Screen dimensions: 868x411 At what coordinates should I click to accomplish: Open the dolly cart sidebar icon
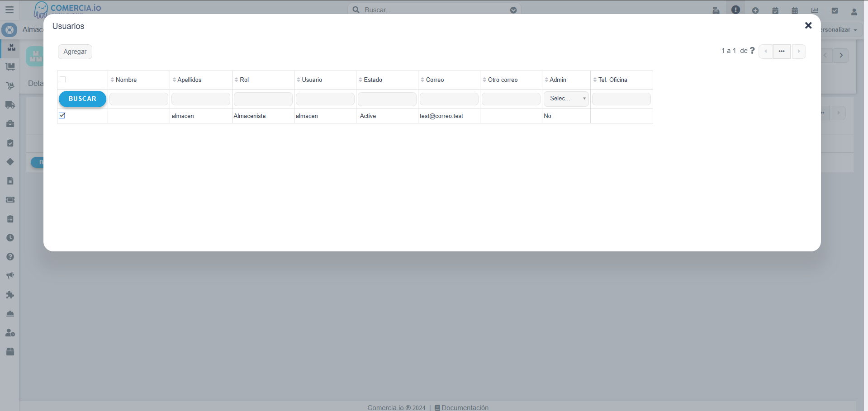(10, 66)
